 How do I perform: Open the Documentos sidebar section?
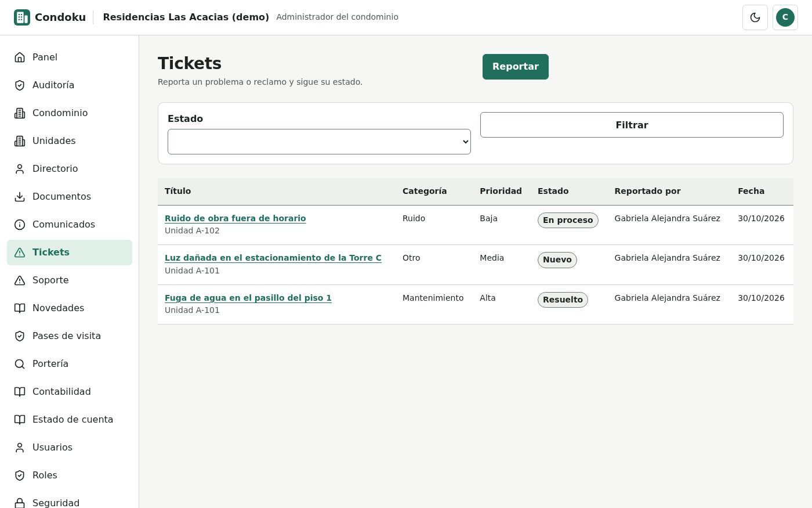(70, 197)
